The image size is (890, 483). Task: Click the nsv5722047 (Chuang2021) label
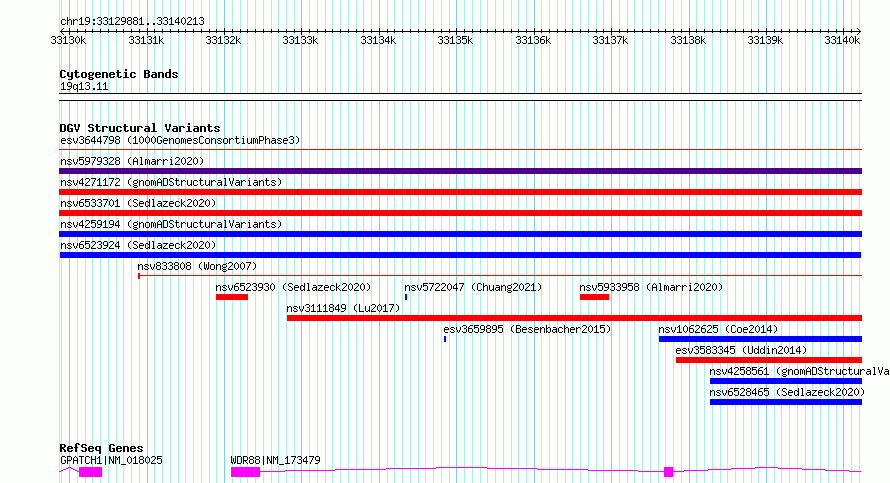coord(473,287)
